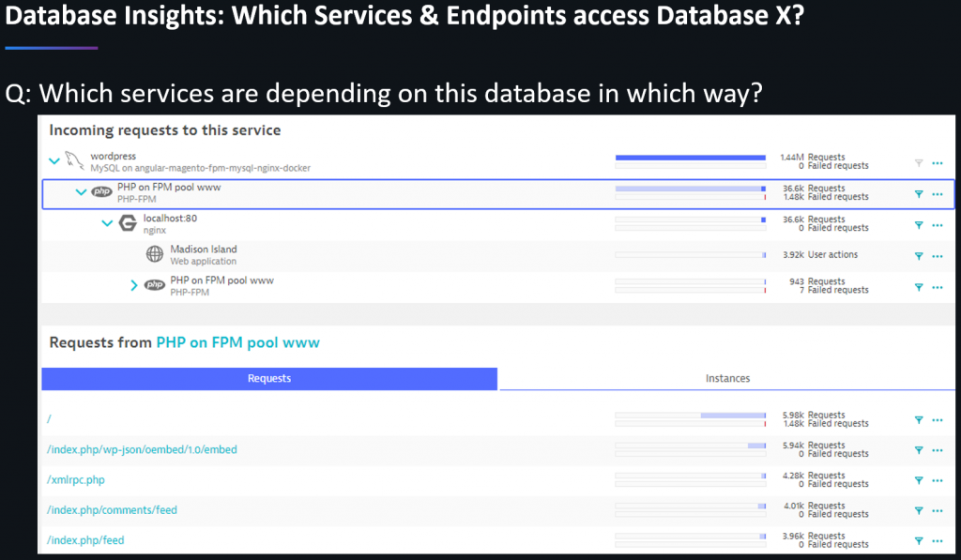Collapse the wordpress service entry

(54, 160)
